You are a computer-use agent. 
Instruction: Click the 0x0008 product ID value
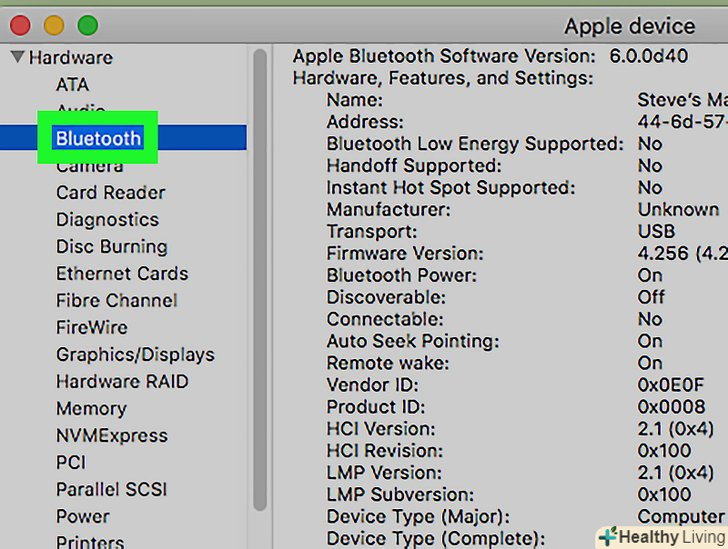pyautogui.click(x=671, y=407)
